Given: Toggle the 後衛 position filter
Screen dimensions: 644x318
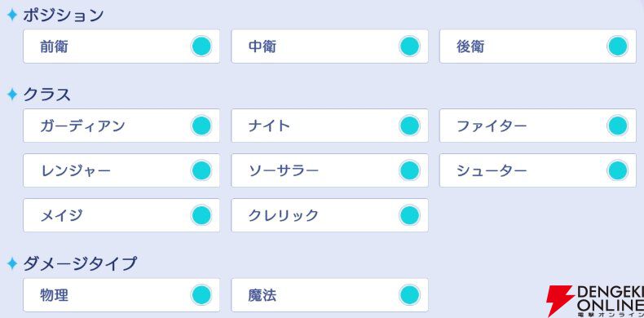Looking at the screenshot, I should pyautogui.click(x=538, y=46).
